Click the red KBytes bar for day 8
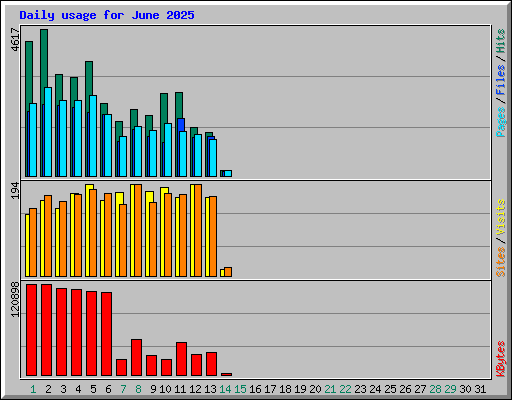 tap(136, 357)
